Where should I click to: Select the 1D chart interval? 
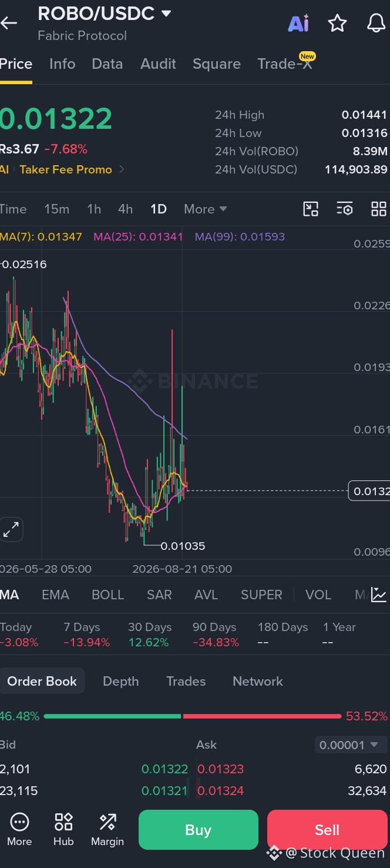[159, 209]
